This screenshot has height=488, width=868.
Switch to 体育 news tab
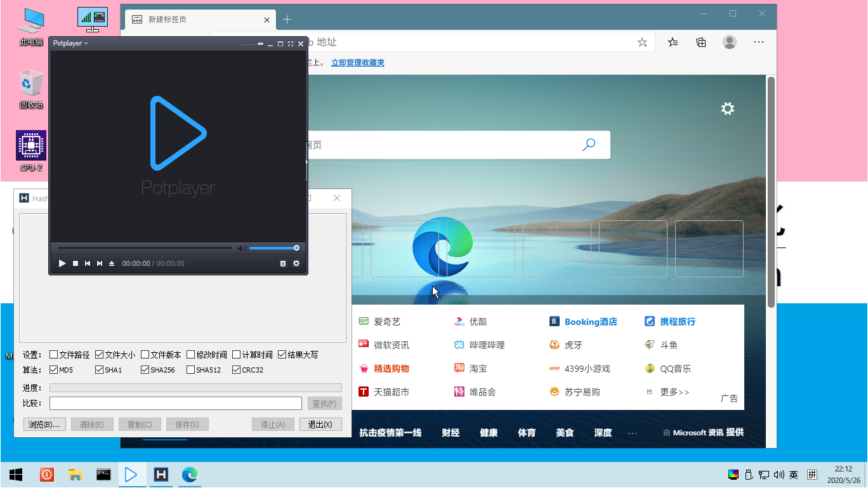pyautogui.click(x=527, y=433)
